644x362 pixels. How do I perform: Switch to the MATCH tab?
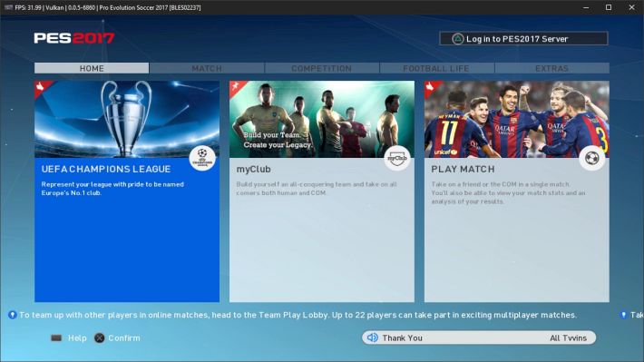pos(207,68)
